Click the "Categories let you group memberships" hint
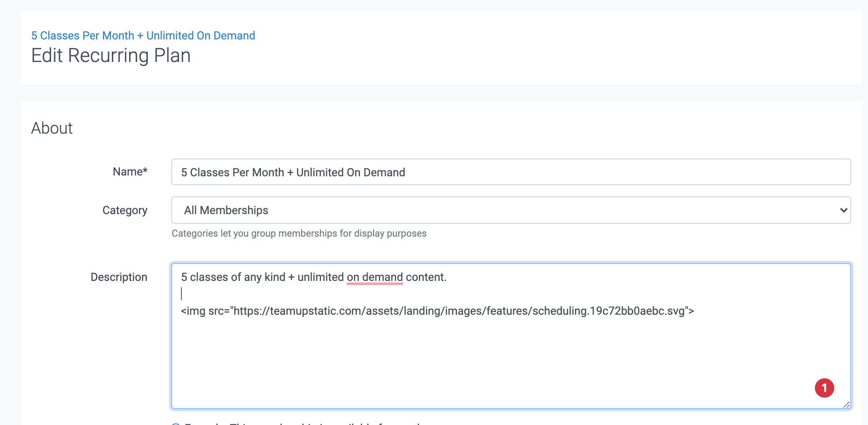This screenshot has width=868, height=425. tap(299, 233)
